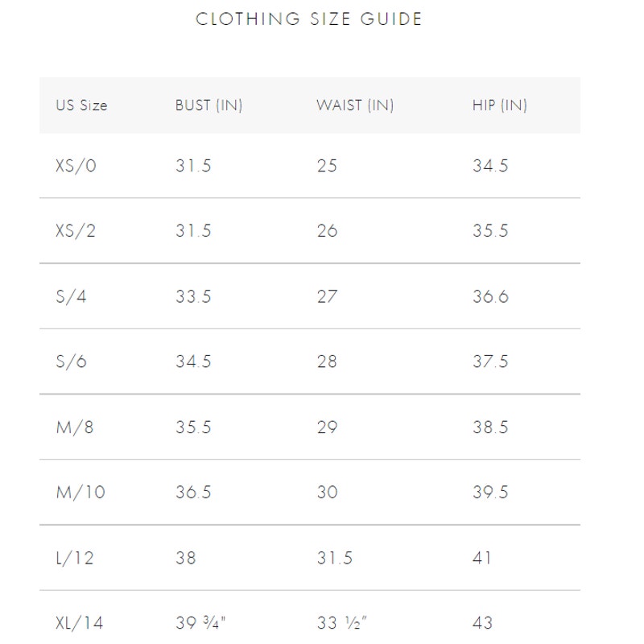
Task: Select the 36.6 hip measurement
Action: point(490,296)
